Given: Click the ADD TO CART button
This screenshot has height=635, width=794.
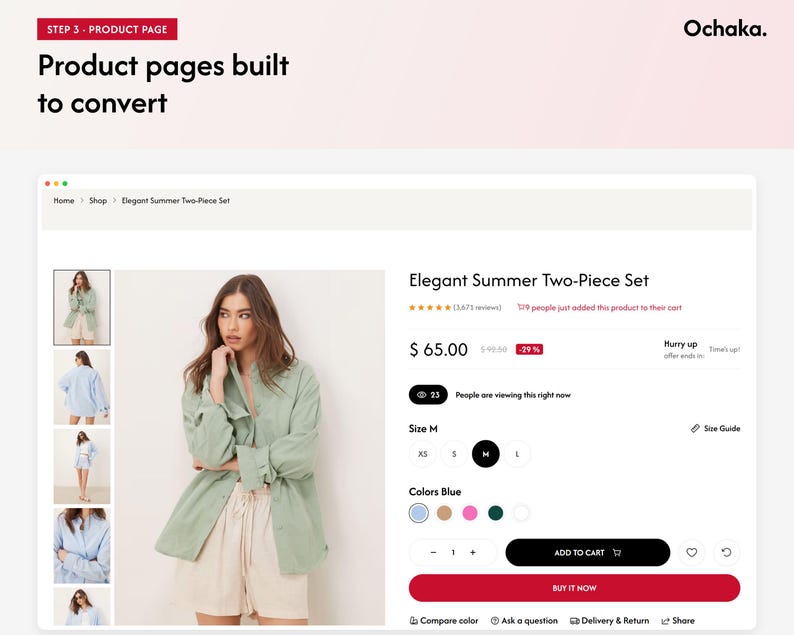Looking at the screenshot, I should pos(587,552).
